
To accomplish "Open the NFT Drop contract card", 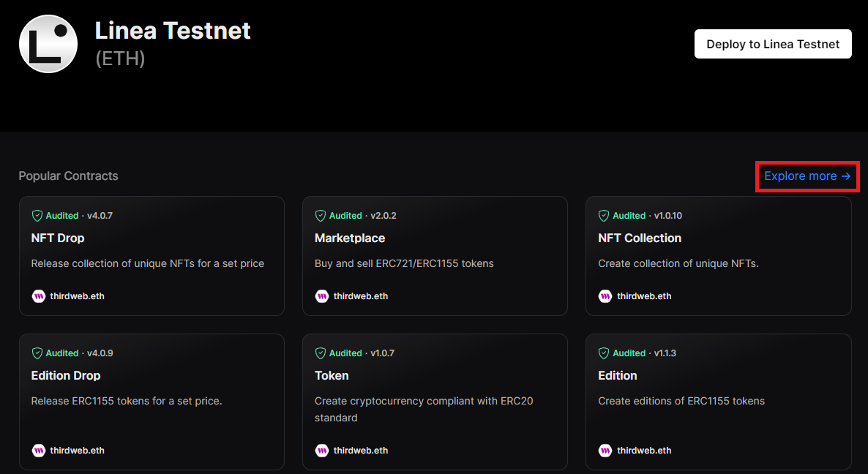I will pyautogui.click(x=151, y=256).
